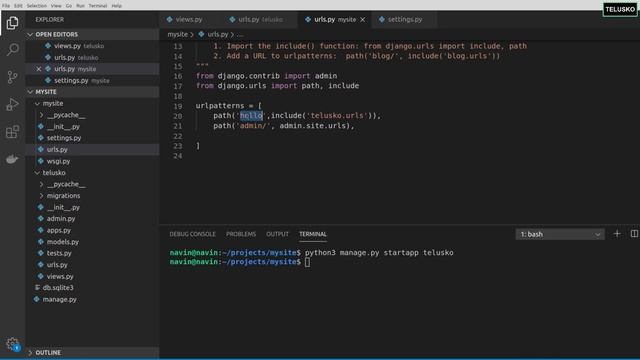
Task: Open the Source Control view icon
Action: [12, 77]
